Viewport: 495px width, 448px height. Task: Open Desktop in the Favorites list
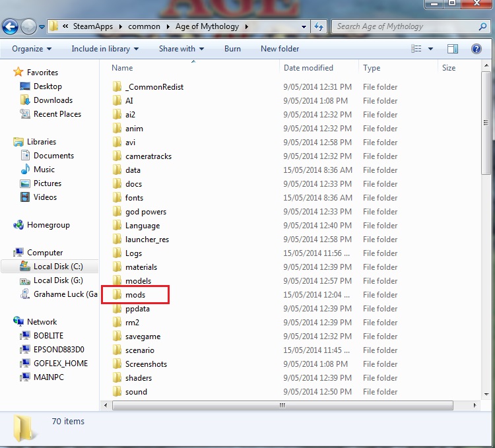coord(48,86)
